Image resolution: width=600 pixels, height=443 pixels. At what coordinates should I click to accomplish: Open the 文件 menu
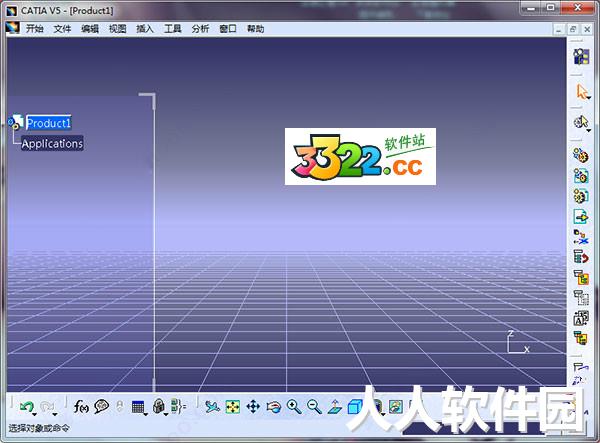(62, 29)
